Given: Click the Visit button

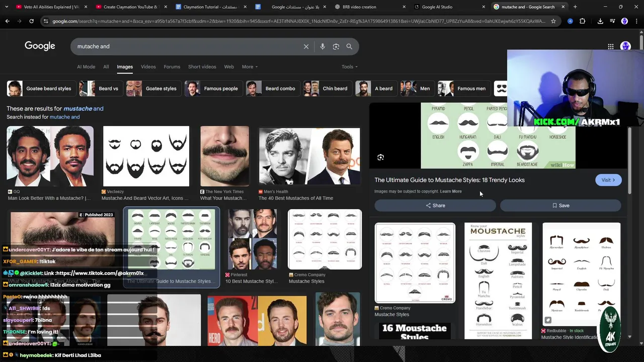Looking at the screenshot, I should point(608,180).
